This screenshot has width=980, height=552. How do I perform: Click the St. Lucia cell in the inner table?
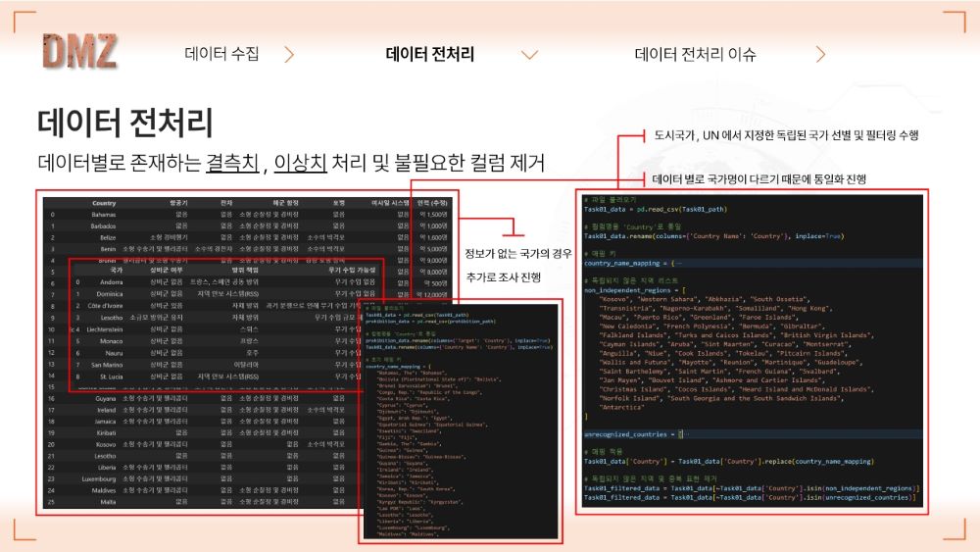click(x=112, y=376)
